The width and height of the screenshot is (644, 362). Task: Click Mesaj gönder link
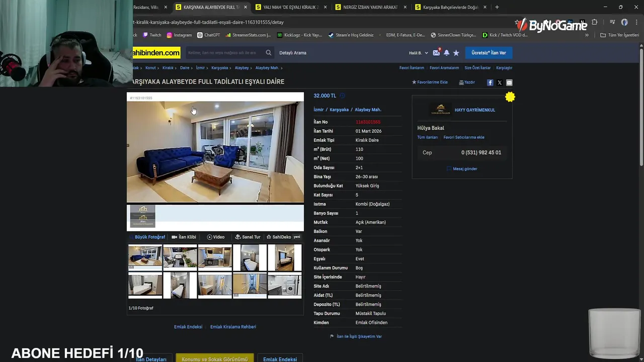click(462, 169)
